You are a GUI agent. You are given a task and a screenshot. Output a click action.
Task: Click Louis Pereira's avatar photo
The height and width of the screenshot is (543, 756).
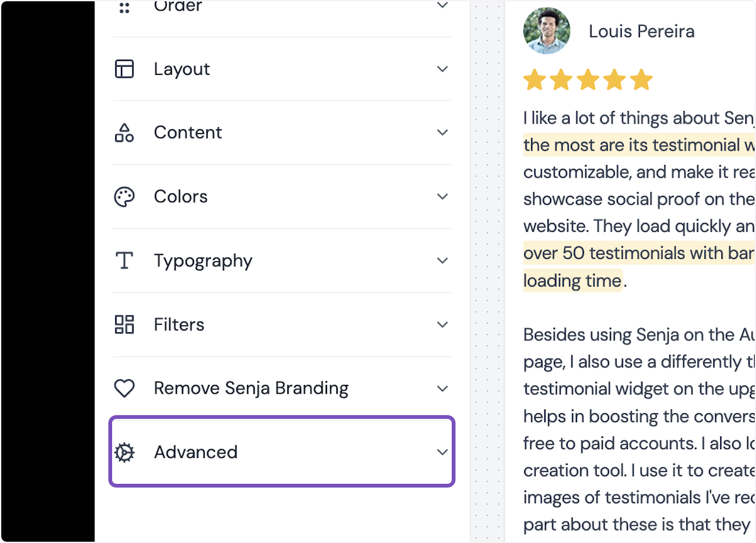click(x=546, y=30)
